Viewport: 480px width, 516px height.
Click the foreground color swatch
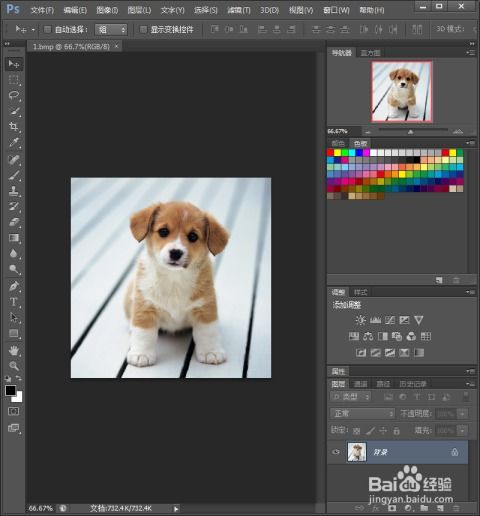click(10, 390)
